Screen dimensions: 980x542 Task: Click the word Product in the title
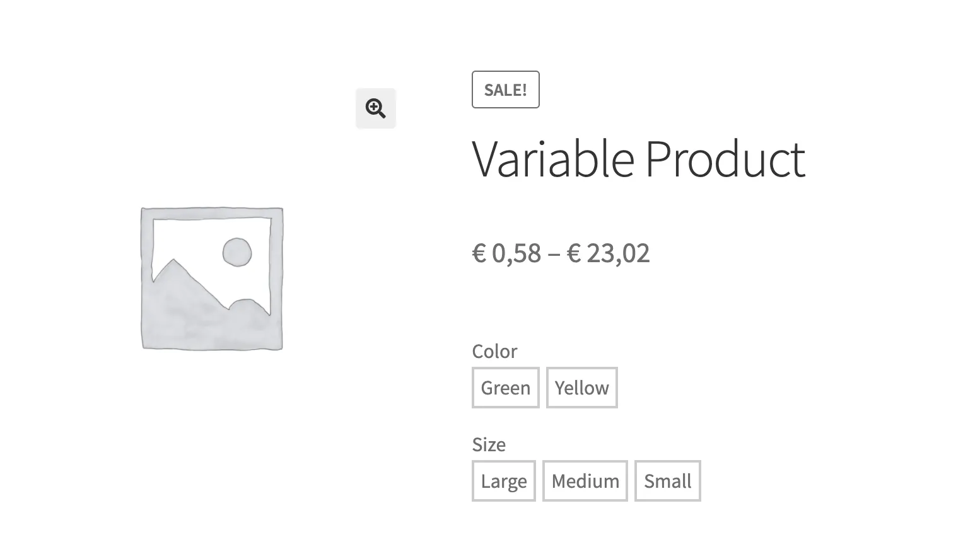pyautogui.click(x=725, y=159)
